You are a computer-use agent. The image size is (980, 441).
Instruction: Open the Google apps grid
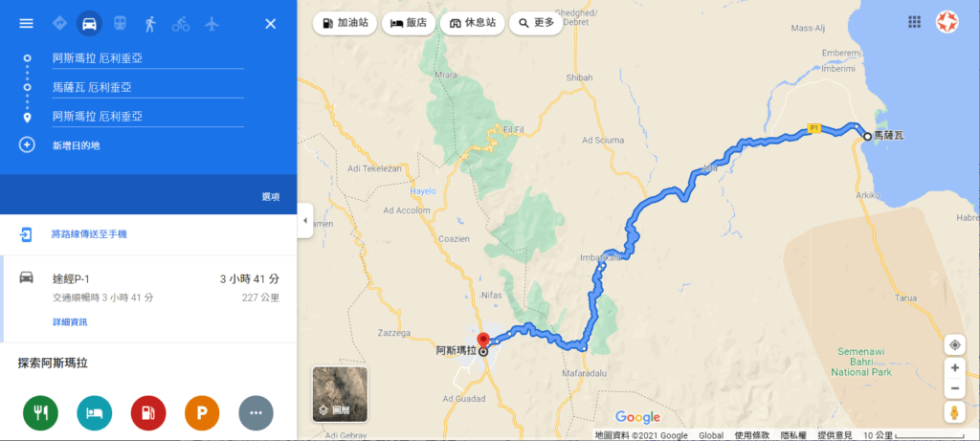point(914,22)
